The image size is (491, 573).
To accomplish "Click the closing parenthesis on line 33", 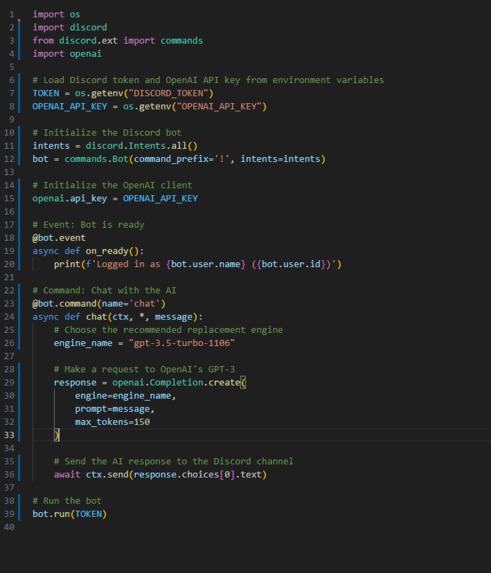I will coord(57,435).
